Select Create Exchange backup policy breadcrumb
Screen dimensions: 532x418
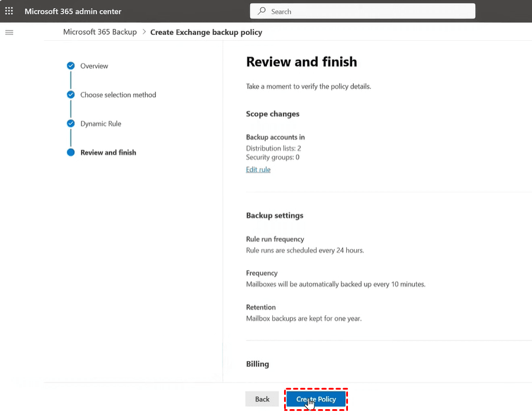coord(206,32)
